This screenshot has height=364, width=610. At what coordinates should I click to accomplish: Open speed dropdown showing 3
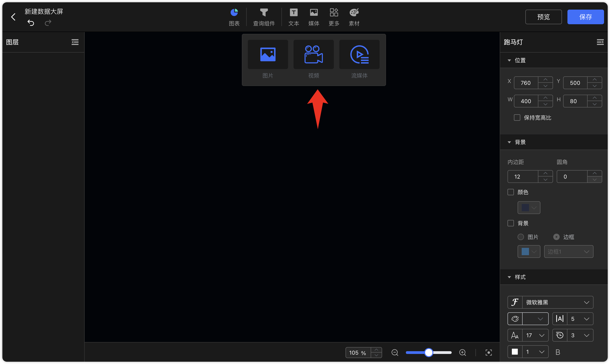pyautogui.click(x=580, y=335)
